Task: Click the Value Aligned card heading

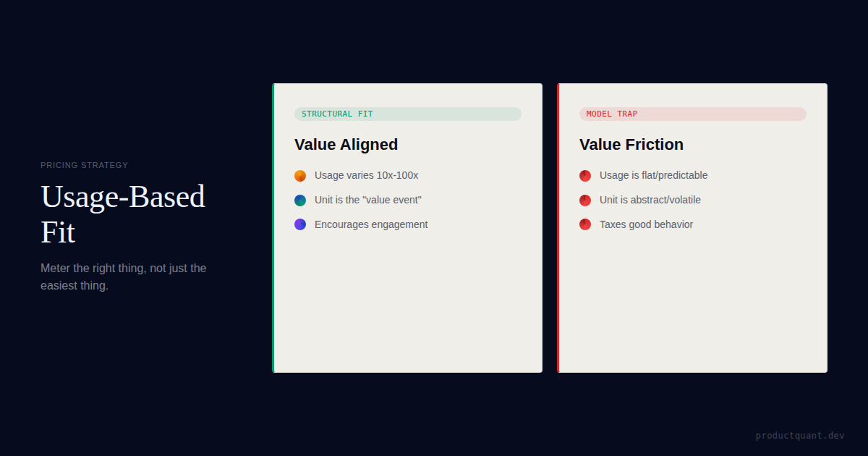Action: pos(346,145)
